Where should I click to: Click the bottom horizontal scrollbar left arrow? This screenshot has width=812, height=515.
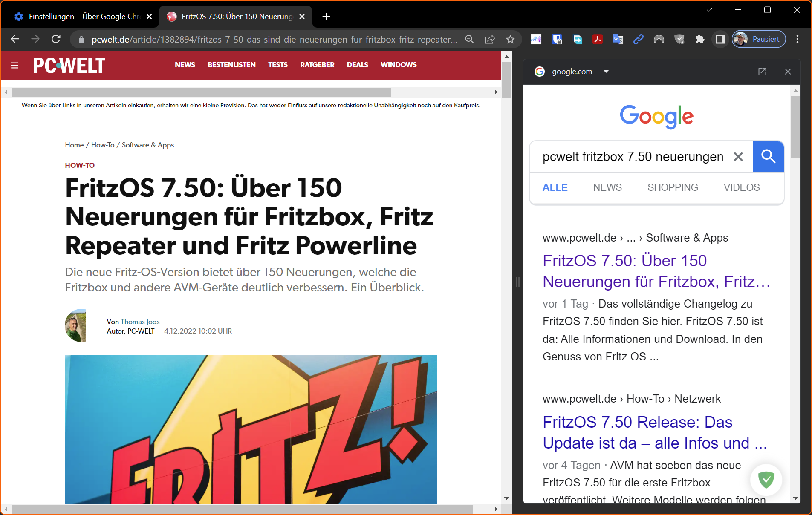[x=6, y=509]
